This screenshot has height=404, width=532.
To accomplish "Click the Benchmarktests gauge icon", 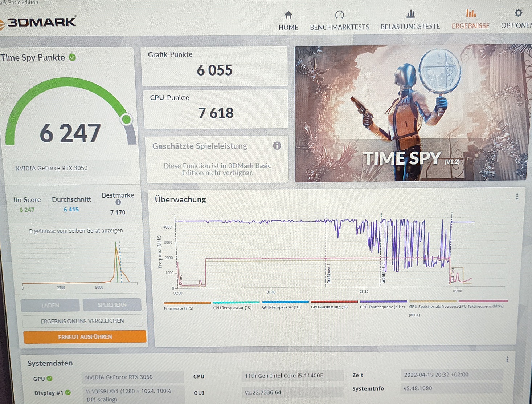I will (339, 15).
